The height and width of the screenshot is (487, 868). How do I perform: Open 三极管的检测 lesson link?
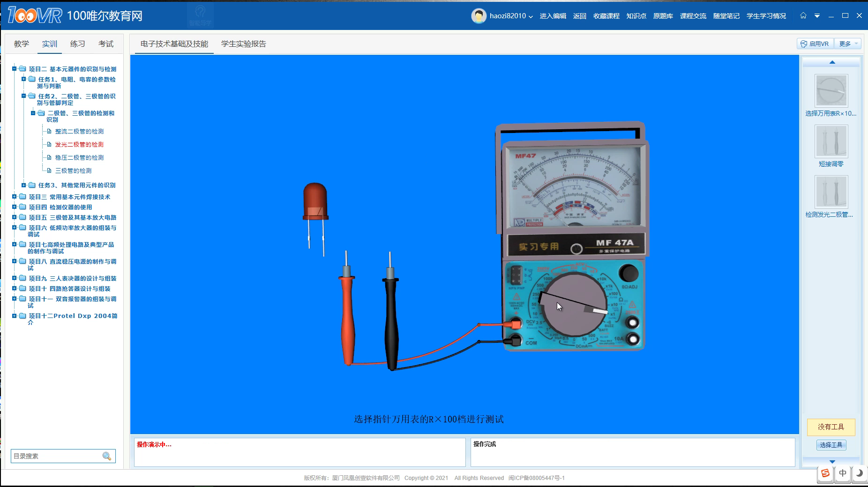point(73,171)
